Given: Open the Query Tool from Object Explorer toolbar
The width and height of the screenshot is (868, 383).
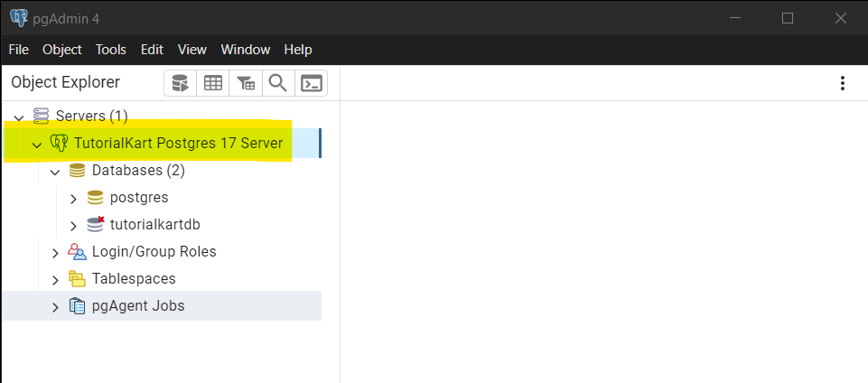Looking at the screenshot, I should click(180, 84).
